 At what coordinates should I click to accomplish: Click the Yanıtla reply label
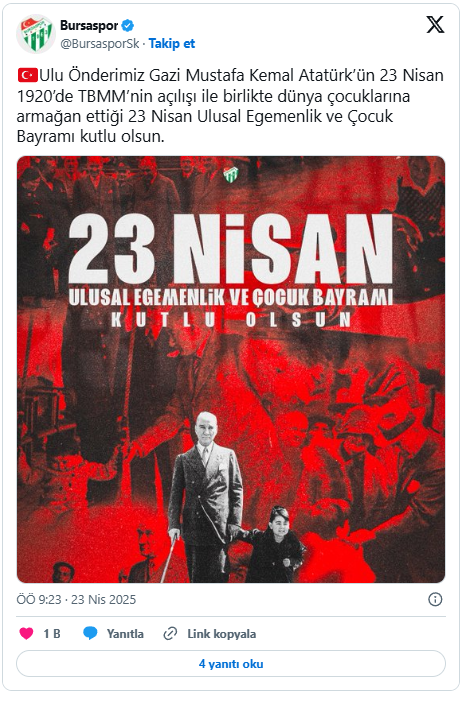(125, 633)
